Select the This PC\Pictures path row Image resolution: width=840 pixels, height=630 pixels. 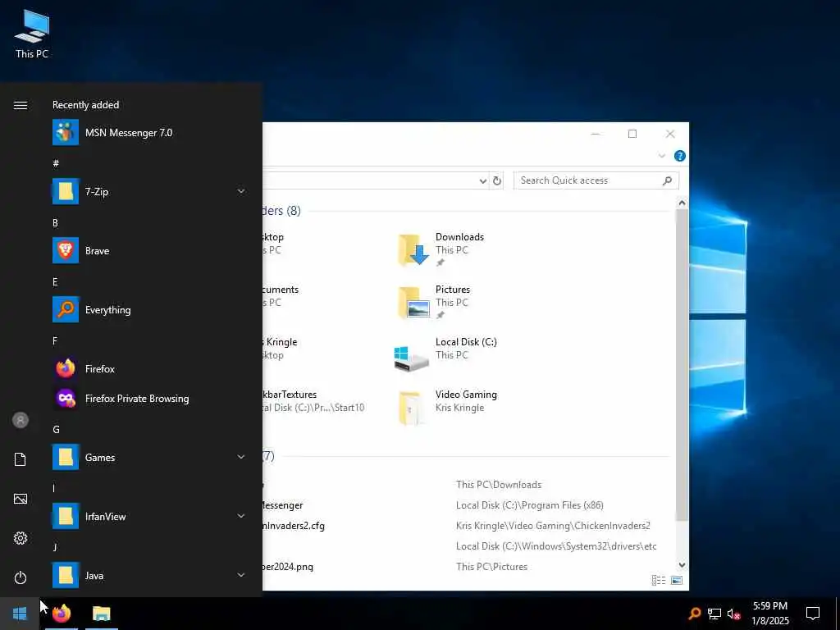pos(491,566)
